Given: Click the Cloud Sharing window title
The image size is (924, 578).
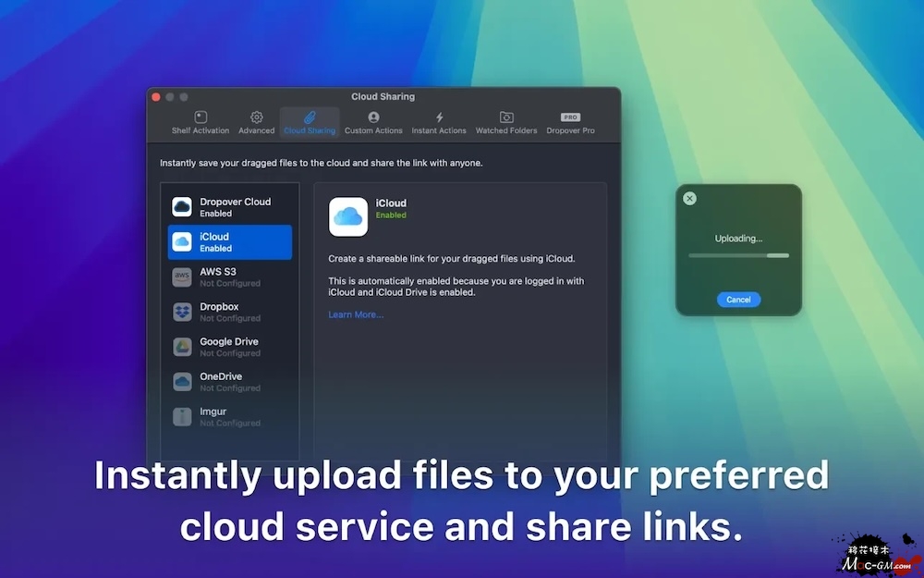Looking at the screenshot, I should tap(383, 96).
